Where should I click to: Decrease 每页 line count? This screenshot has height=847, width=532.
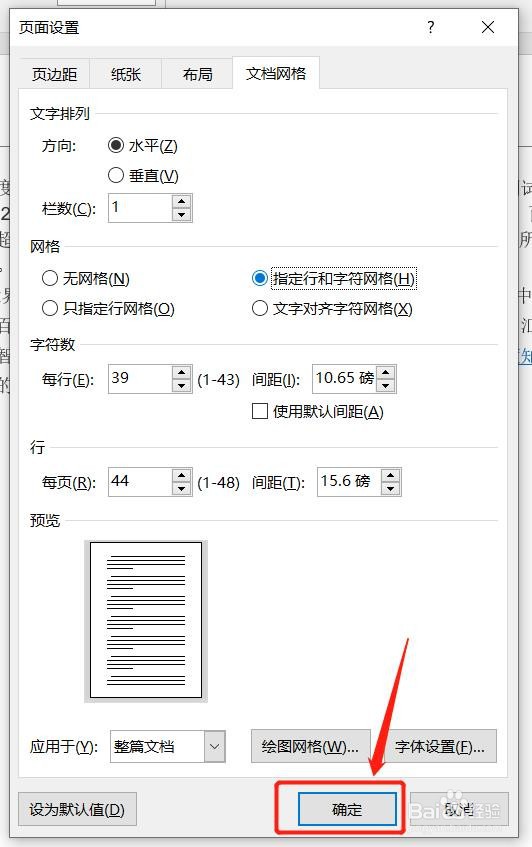181,488
